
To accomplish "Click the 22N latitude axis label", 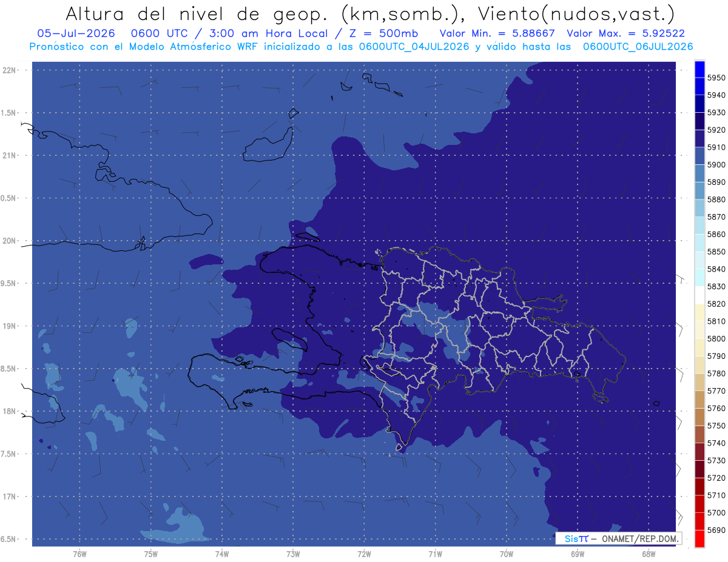I will pos(10,70).
